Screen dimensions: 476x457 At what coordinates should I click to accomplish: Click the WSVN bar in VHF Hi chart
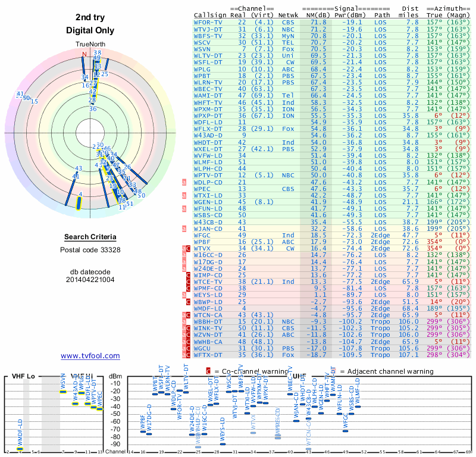coord(64,392)
